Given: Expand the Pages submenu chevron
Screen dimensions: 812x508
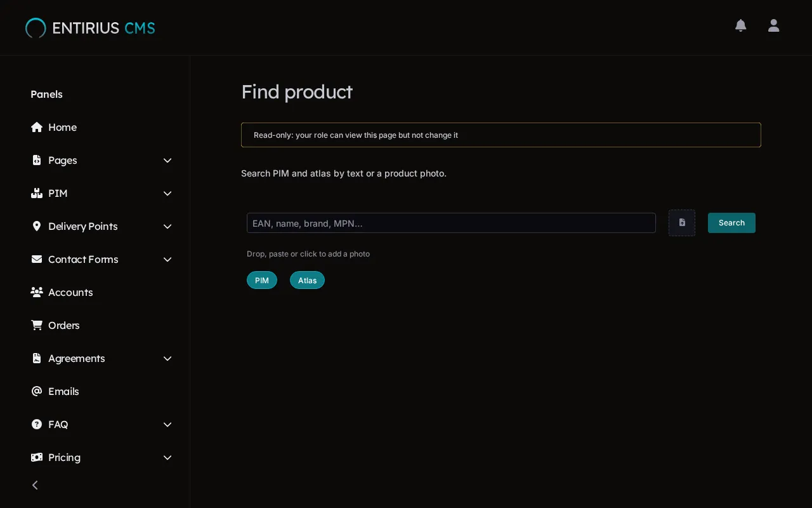Looking at the screenshot, I should click(x=167, y=160).
